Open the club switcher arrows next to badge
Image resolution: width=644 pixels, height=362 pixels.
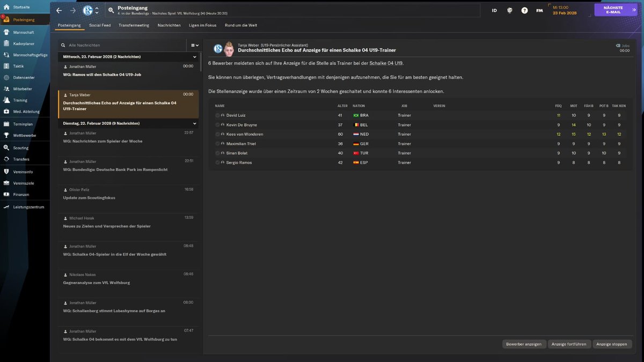pyautogui.click(x=97, y=11)
